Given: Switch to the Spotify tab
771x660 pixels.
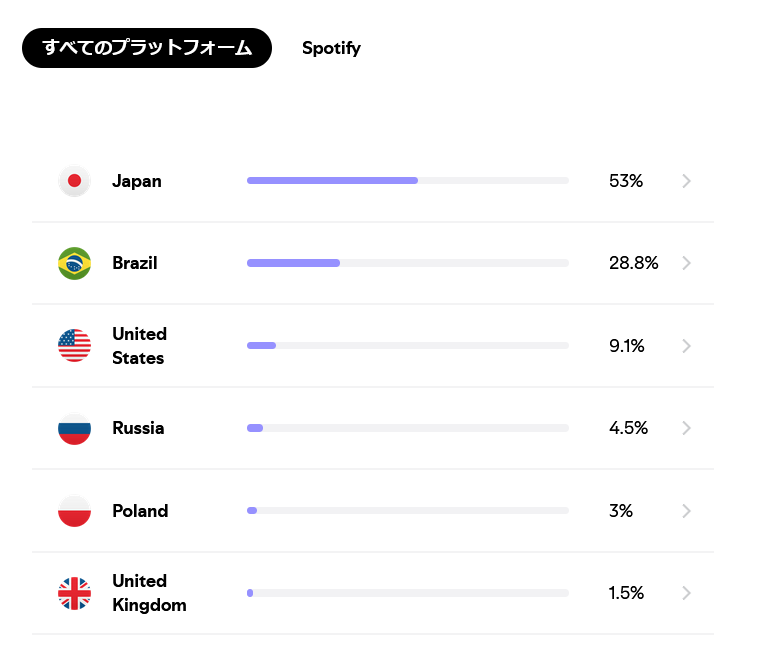Looking at the screenshot, I should (331, 48).
